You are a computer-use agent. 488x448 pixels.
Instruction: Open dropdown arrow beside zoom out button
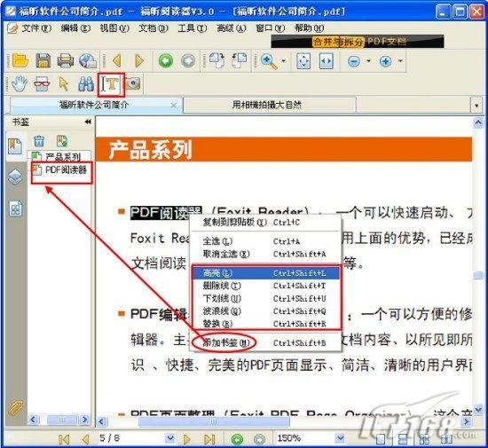(x=369, y=60)
